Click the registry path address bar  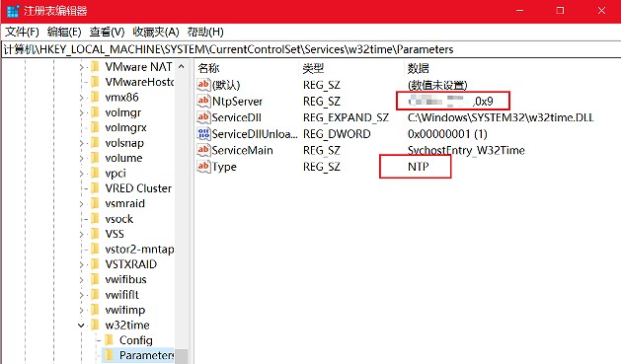point(310,49)
